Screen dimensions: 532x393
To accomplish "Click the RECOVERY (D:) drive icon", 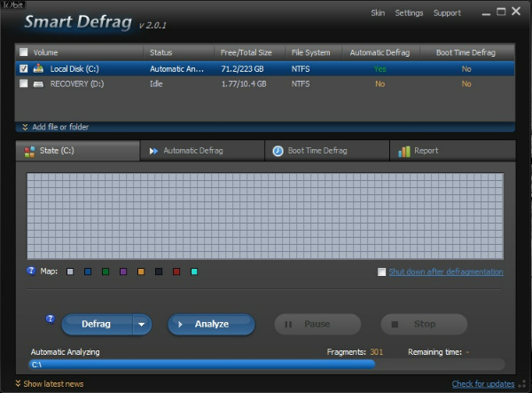I will pos(38,83).
